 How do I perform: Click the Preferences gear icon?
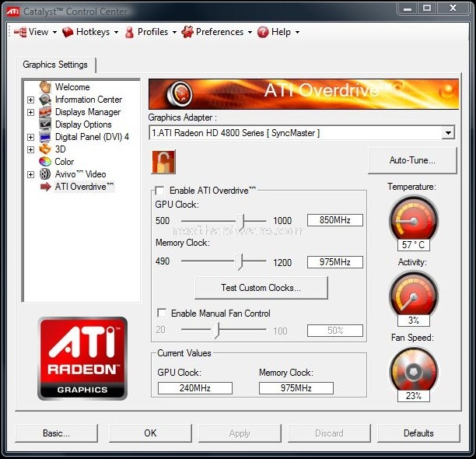point(187,32)
